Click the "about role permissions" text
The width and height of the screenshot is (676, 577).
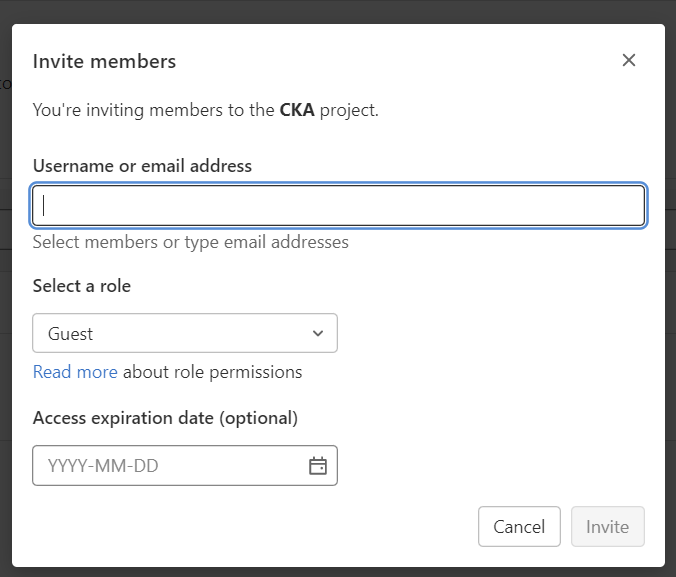(x=212, y=372)
